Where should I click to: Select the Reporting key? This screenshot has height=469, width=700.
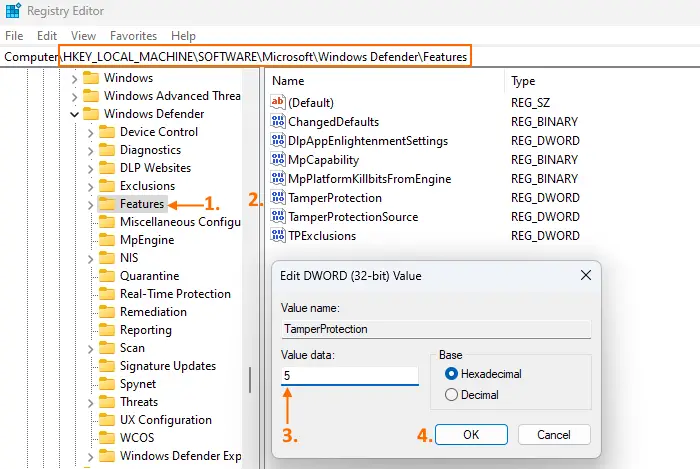pos(146,330)
